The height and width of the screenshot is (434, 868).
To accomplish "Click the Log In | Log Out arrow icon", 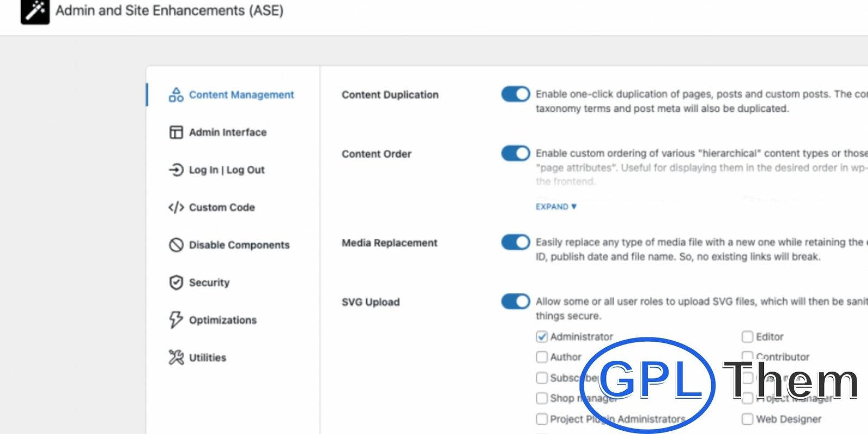I will click(x=176, y=170).
